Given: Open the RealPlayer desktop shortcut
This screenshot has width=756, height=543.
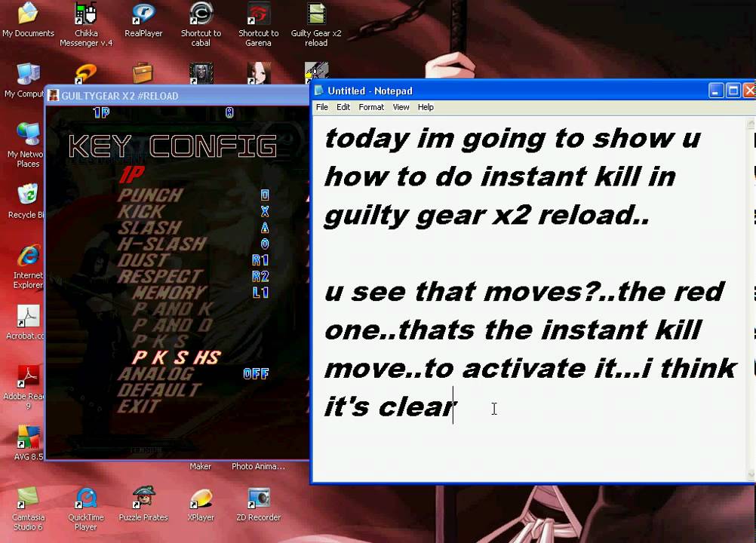Looking at the screenshot, I should coord(143,20).
